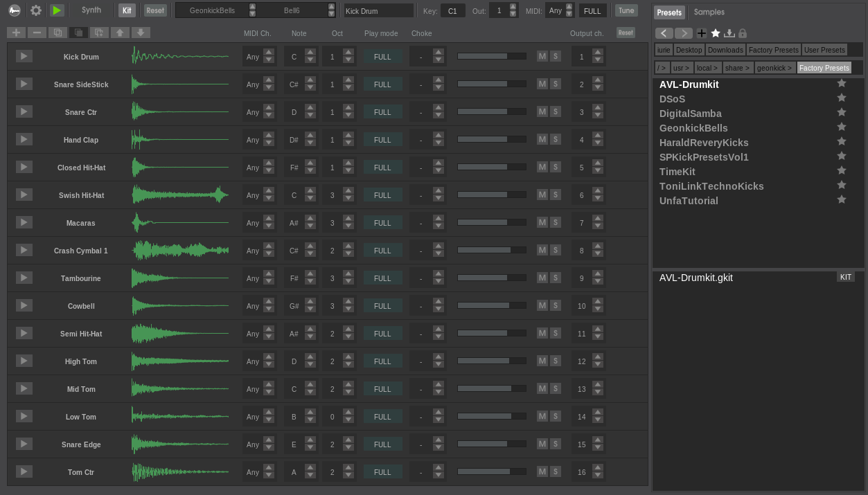Adjust the Kick Drum level slider

click(491, 56)
